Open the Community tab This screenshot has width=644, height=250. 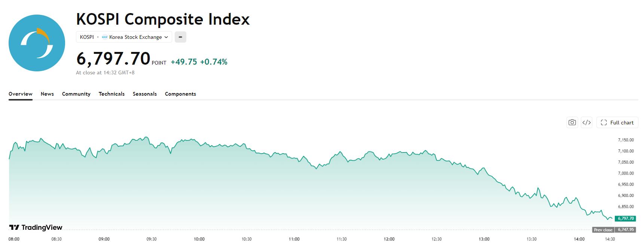(x=76, y=94)
